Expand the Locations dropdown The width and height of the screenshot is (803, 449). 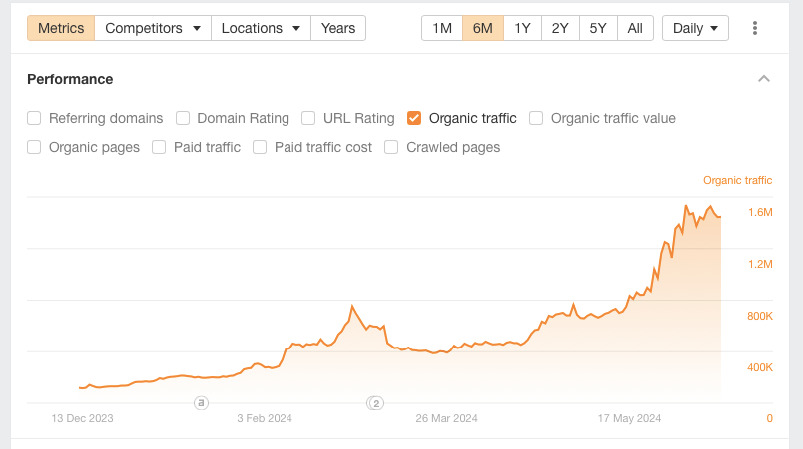(260, 28)
